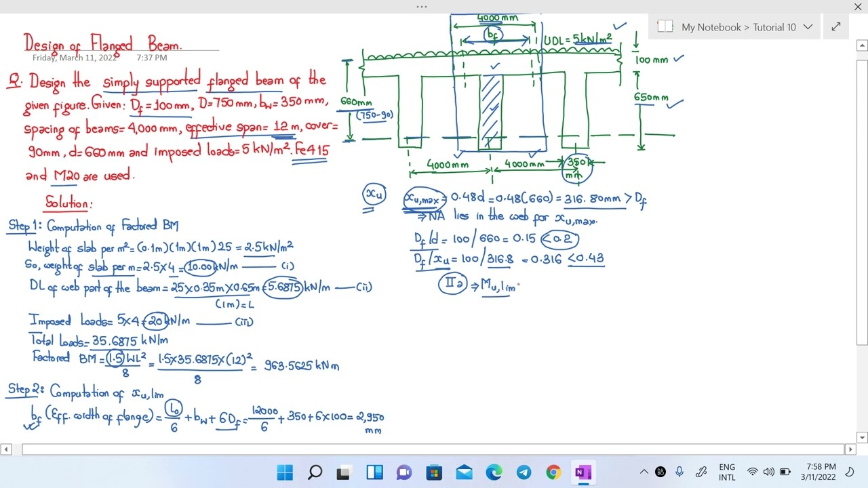Expand the My Notebook > Tutorial 10 dropdown
The image size is (868, 488).
pos(808,27)
